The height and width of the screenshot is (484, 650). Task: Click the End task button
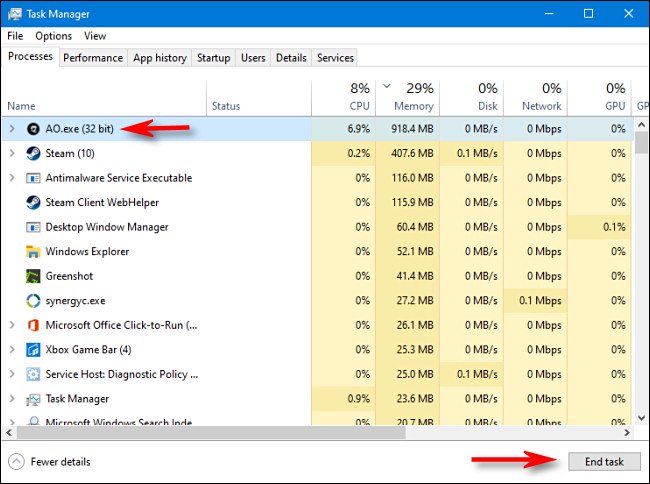coord(604,462)
